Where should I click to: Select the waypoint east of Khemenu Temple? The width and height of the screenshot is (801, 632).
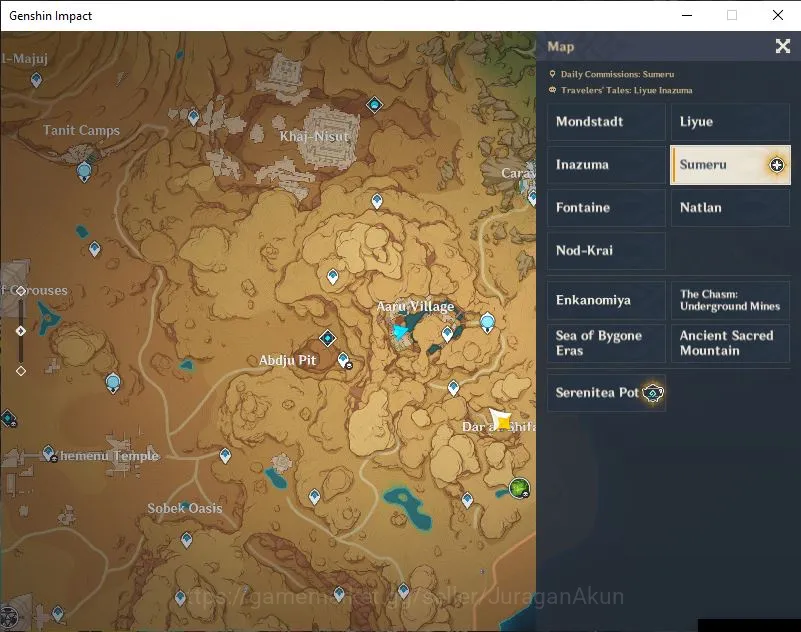tap(225, 455)
